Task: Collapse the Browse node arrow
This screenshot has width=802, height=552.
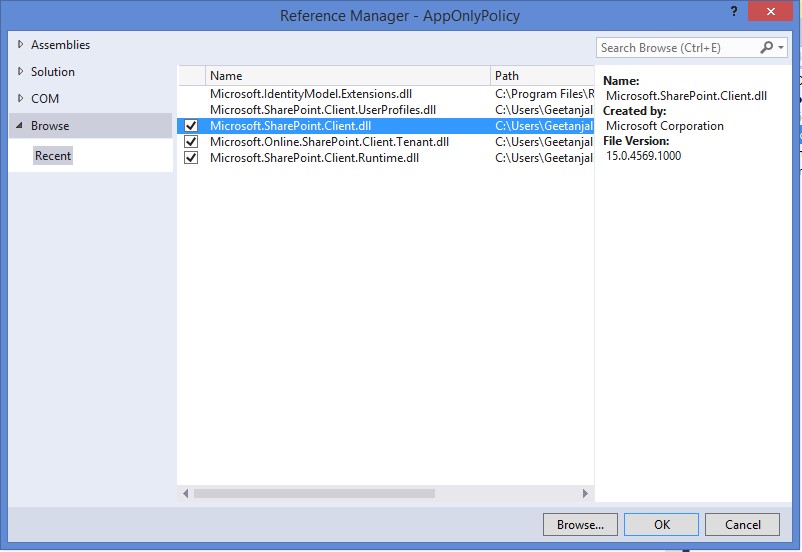Action: click(x=19, y=125)
